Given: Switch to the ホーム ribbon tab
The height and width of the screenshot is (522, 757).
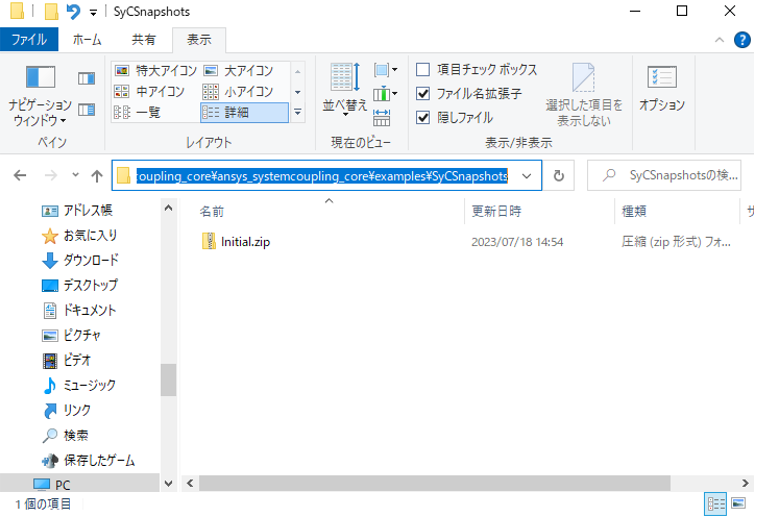Looking at the screenshot, I should click(x=87, y=40).
